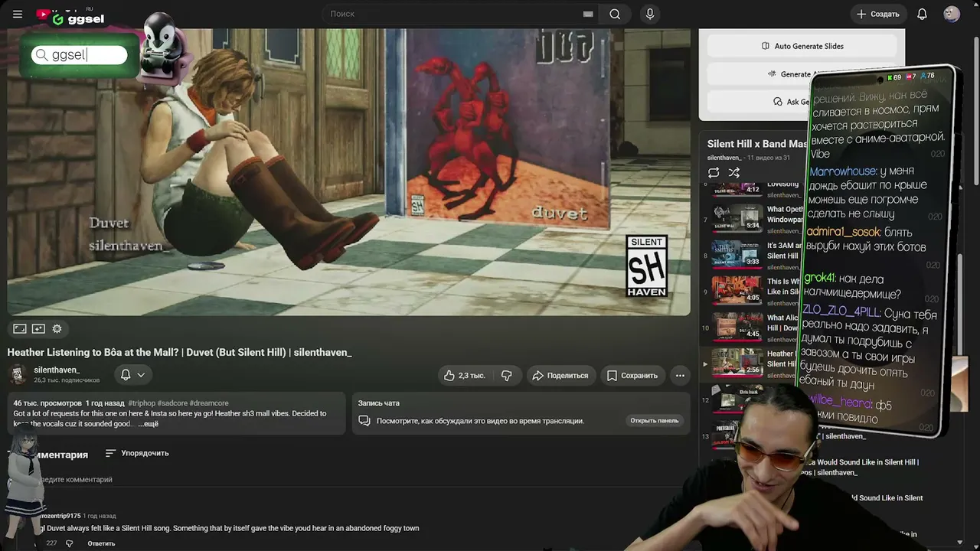Dislike the video with the thumbs-down button
The image size is (980, 551).
point(507,376)
